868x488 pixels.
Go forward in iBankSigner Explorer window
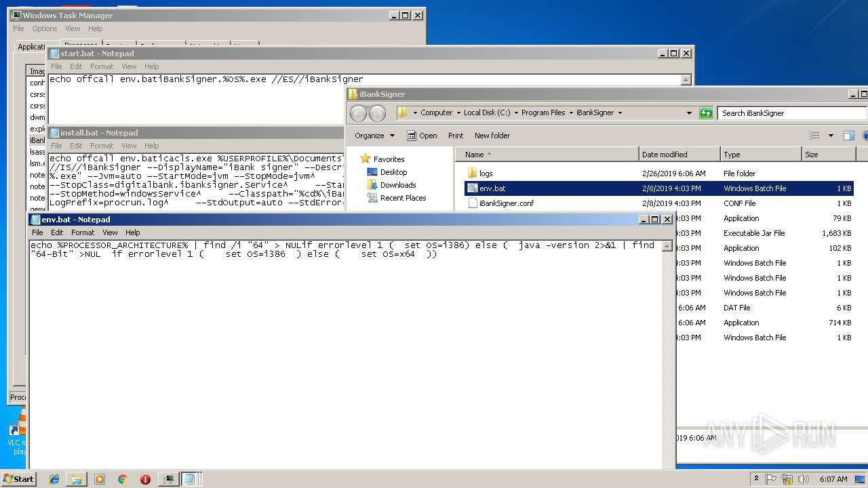pyautogui.click(x=377, y=113)
